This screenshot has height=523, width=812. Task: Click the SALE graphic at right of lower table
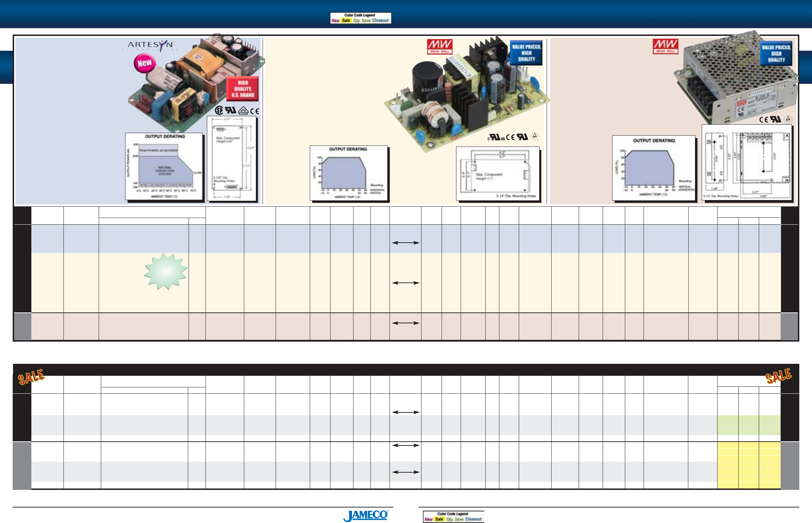tap(779, 375)
